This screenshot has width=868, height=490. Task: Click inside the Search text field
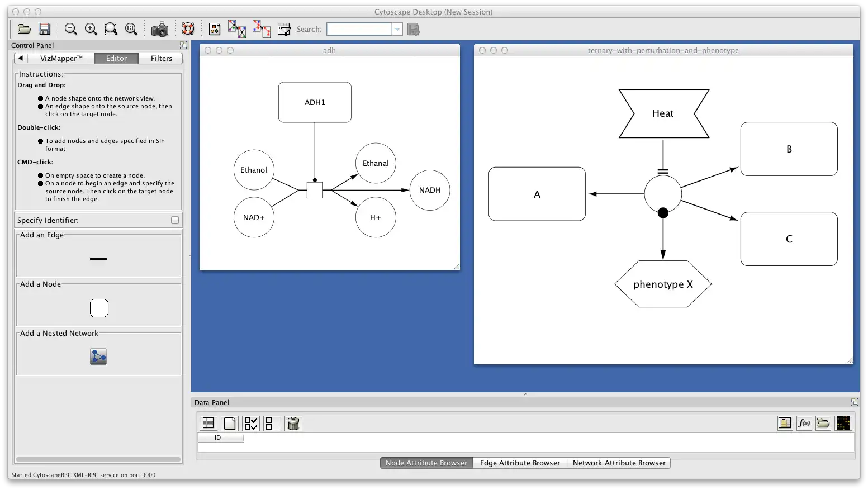point(359,29)
